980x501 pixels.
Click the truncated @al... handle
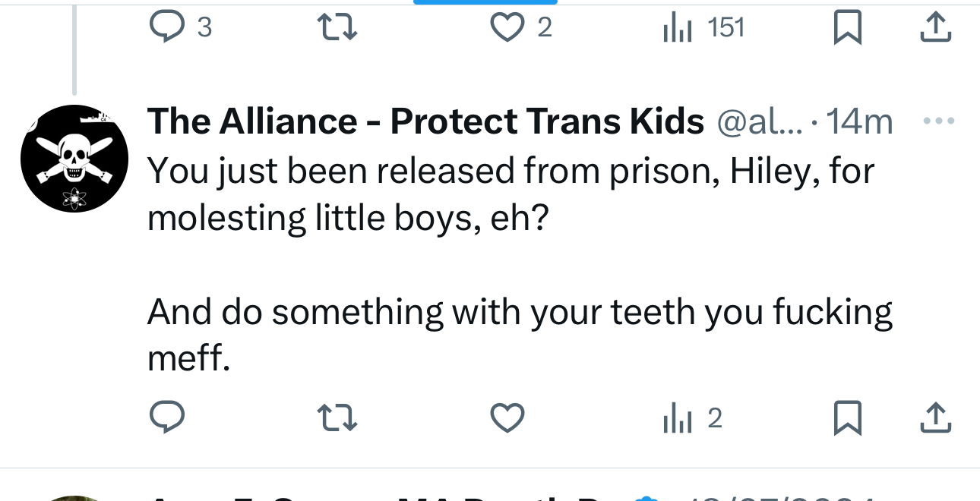(x=759, y=121)
